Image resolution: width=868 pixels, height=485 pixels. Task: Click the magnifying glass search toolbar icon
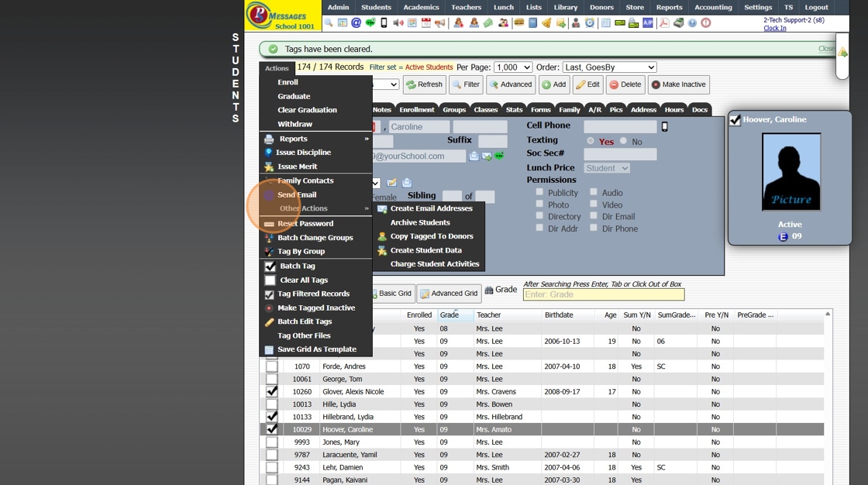pyautogui.click(x=329, y=23)
